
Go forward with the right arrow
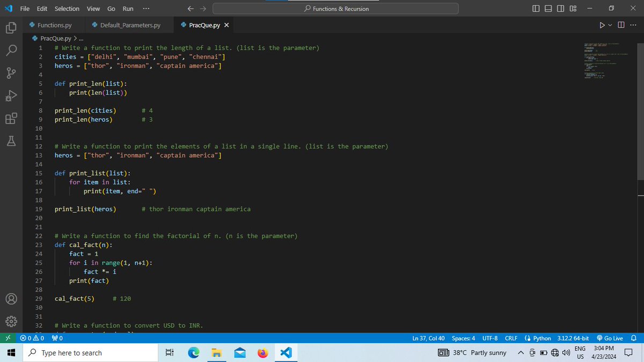(203, 9)
